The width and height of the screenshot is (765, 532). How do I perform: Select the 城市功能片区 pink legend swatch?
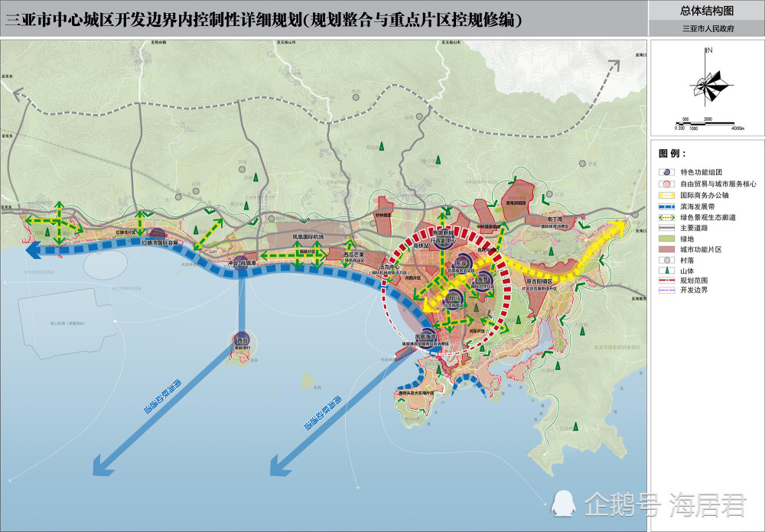pos(666,249)
